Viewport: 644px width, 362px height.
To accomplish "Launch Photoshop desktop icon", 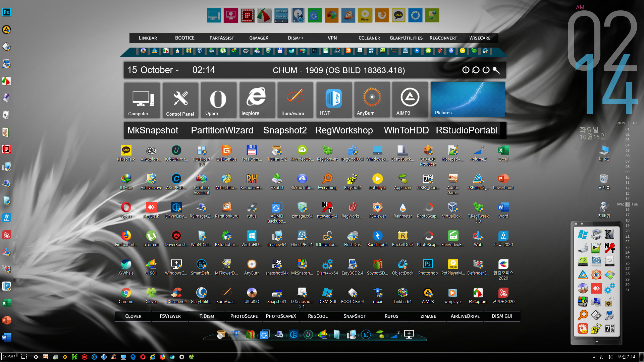I will pyautogui.click(x=428, y=267).
